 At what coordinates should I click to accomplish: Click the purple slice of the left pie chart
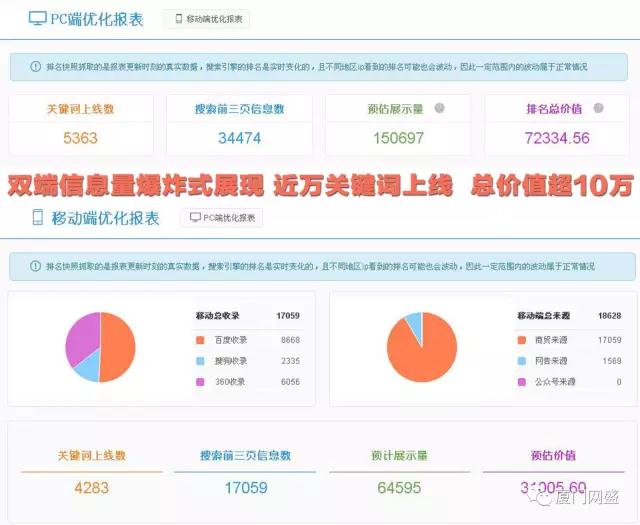(x=83, y=335)
